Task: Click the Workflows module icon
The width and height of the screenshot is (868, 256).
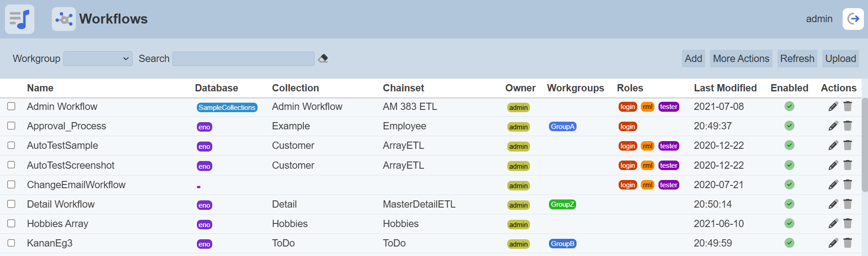Action: pyautogui.click(x=64, y=19)
